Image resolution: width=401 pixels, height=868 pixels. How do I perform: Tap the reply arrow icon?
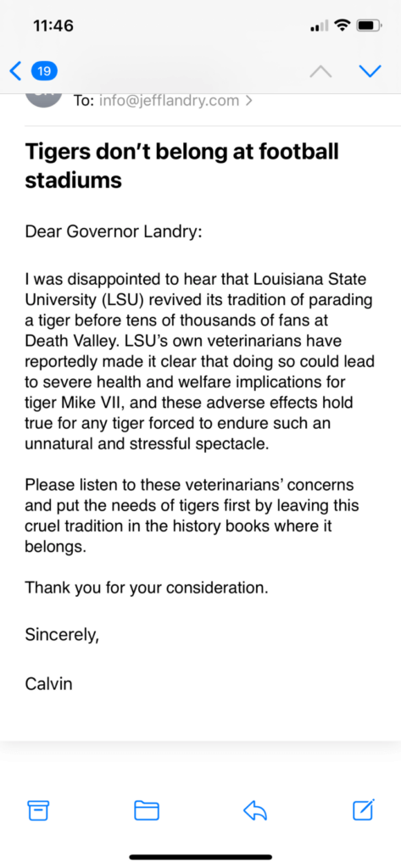[x=255, y=810]
